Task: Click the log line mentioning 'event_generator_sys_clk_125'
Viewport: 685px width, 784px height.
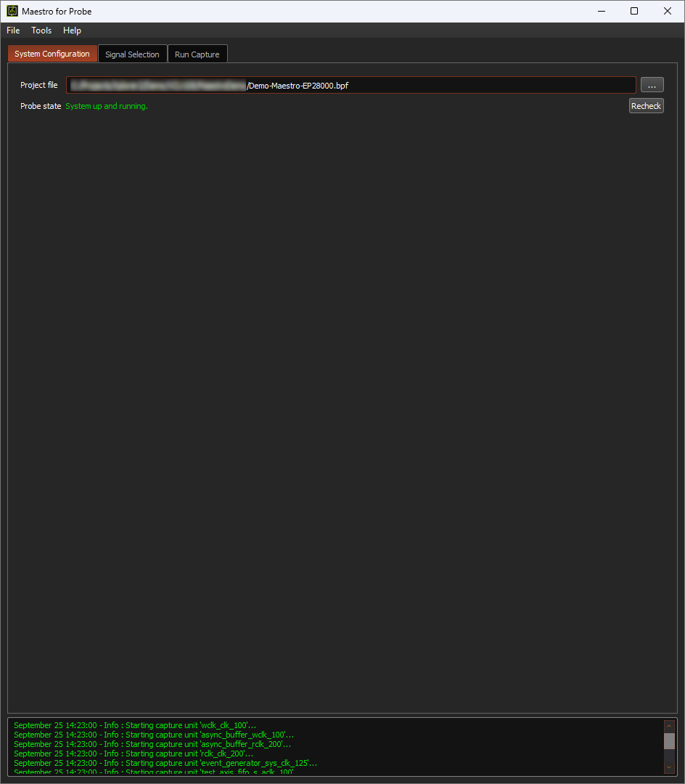Action: (x=165, y=763)
